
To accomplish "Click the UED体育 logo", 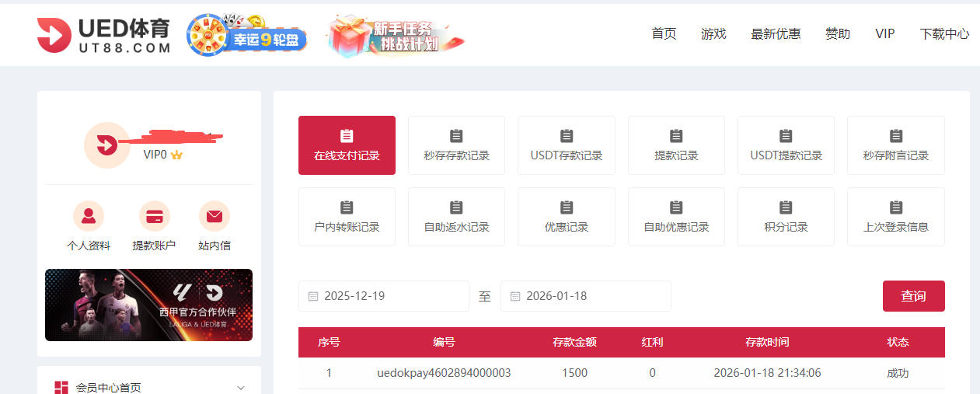I will pos(103,36).
